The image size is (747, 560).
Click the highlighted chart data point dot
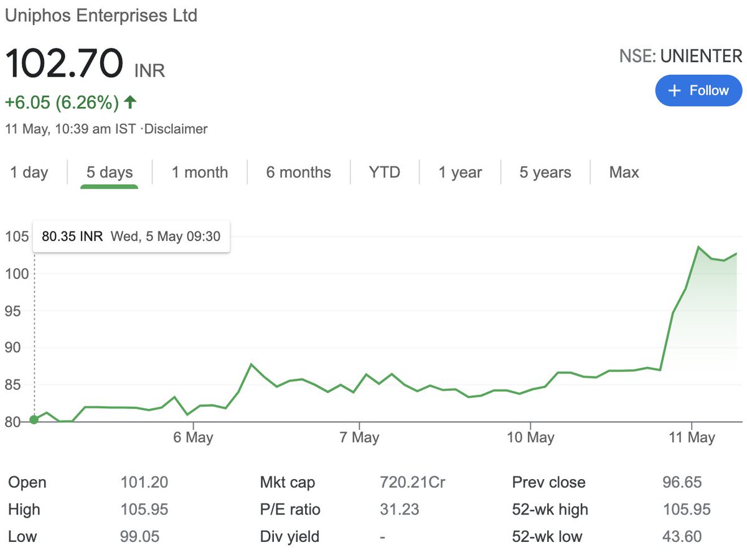(x=34, y=420)
